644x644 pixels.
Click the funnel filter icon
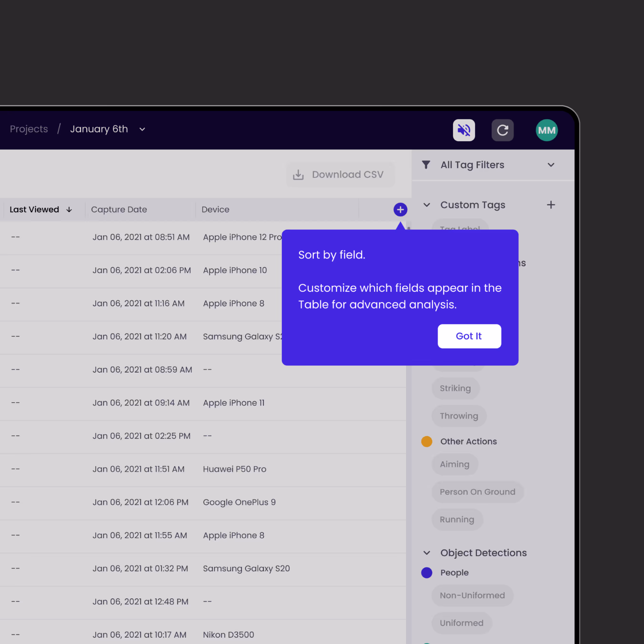pos(426,165)
